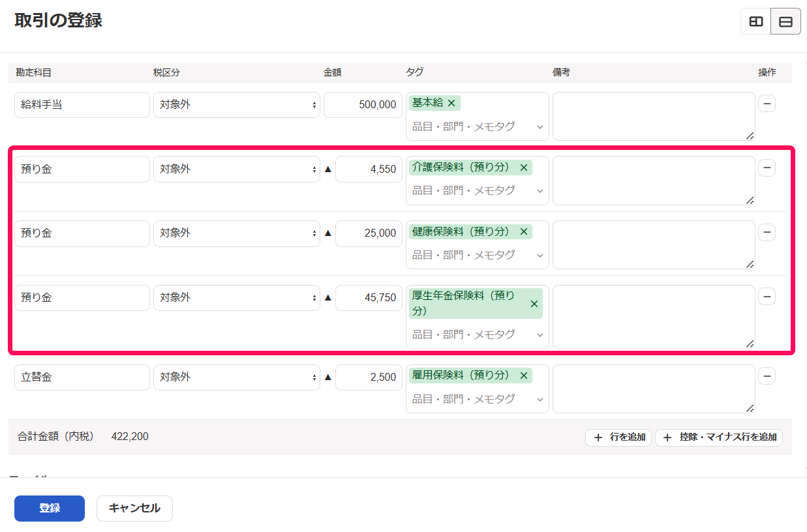
Task: Remove the 基本給 tag
Action: [451, 103]
